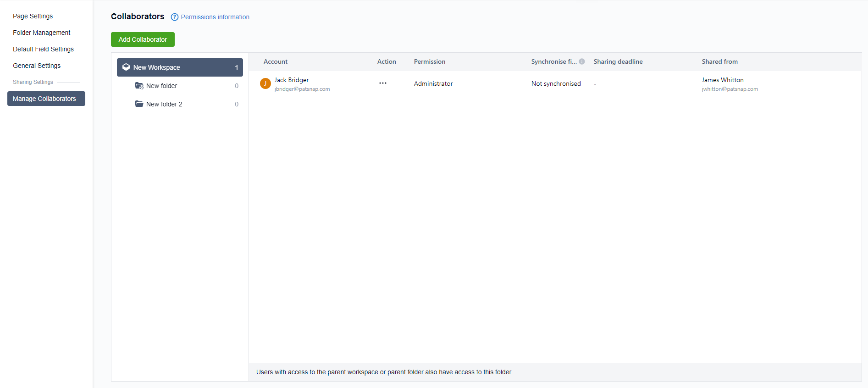This screenshot has width=868, height=388.
Task: Select the New Workspace tree item
Action: point(180,67)
